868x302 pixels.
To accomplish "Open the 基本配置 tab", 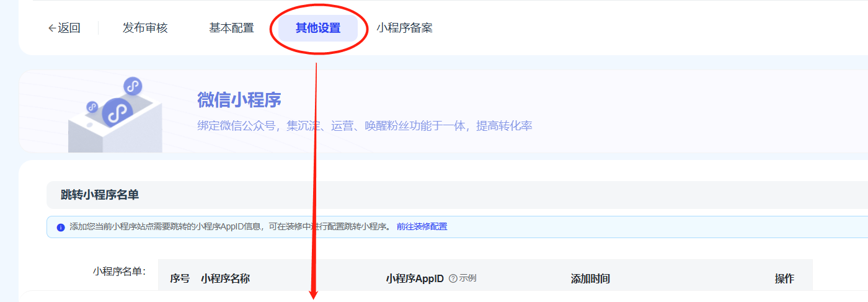I will click(x=231, y=28).
